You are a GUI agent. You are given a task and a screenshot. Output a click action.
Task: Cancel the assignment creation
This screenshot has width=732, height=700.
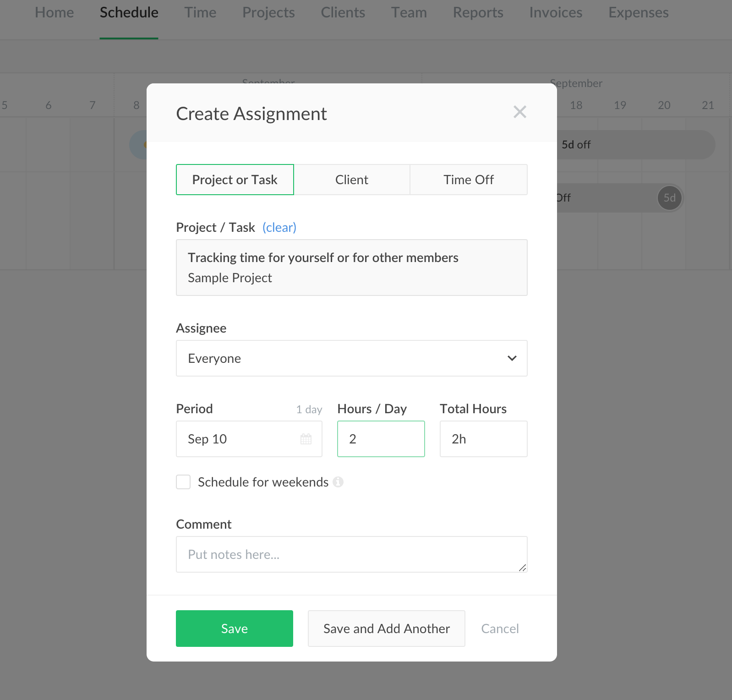pyautogui.click(x=500, y=629)
